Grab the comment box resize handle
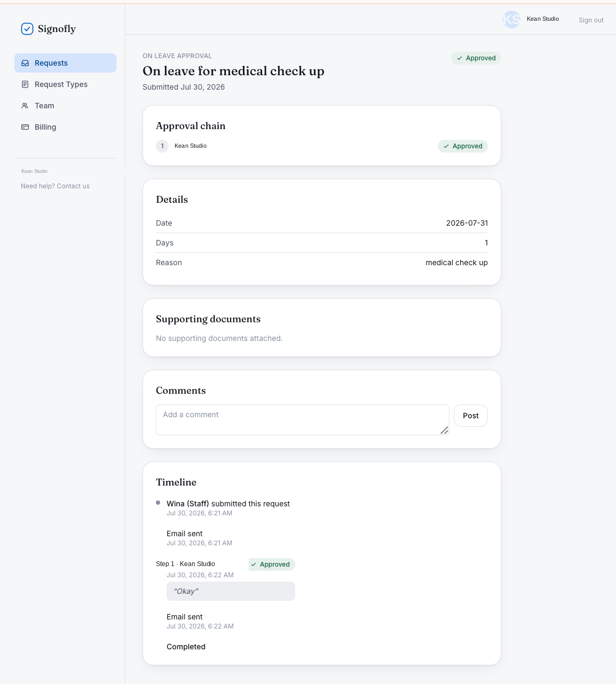The height and width of the screenshot is (684, 616). (x=444, y=430)
